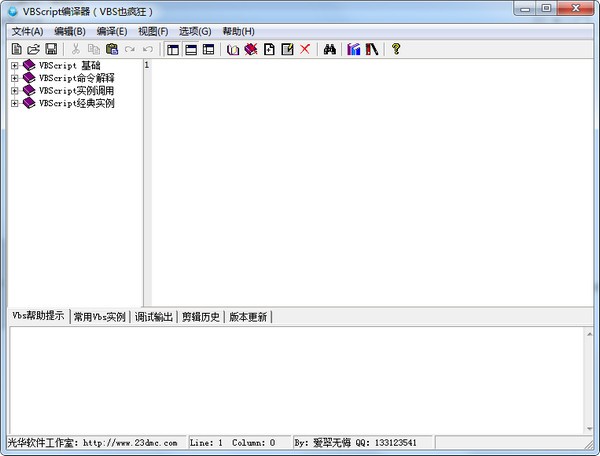
Task: Click the colorful books library icon
Action: (354, 49)
